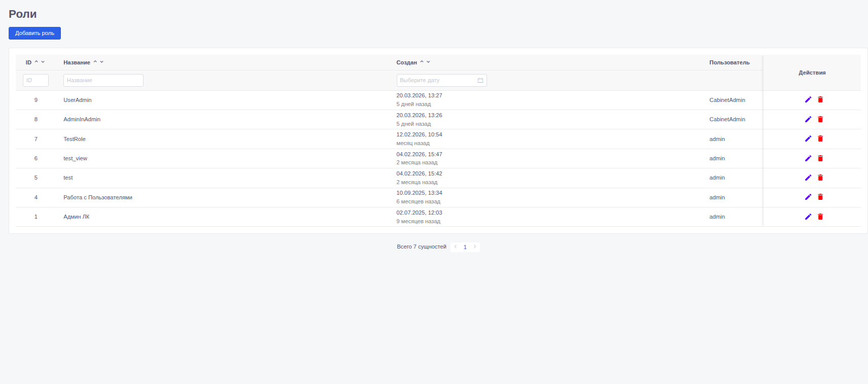Click date 10.09.2025, 13:34
Viewport: 868px width, 384px height.
click(x=420, y=193)
